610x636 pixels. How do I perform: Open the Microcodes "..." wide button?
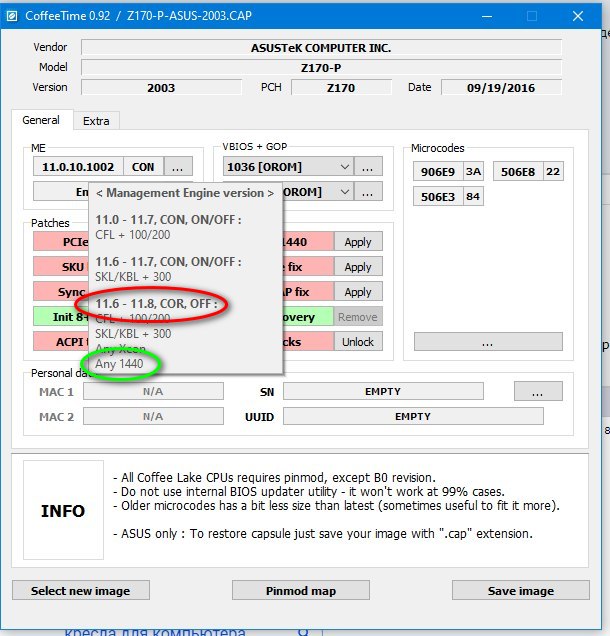click(x=488, y=342)
